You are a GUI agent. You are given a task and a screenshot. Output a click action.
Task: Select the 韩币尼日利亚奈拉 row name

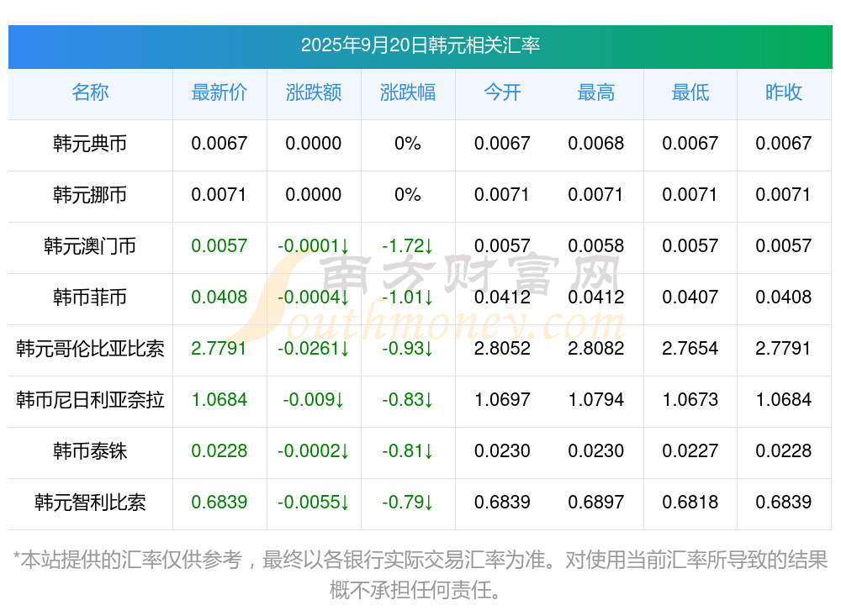tap(90, 400)
